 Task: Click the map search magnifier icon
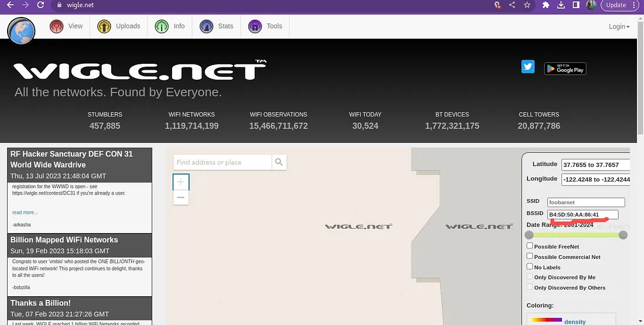279,162
